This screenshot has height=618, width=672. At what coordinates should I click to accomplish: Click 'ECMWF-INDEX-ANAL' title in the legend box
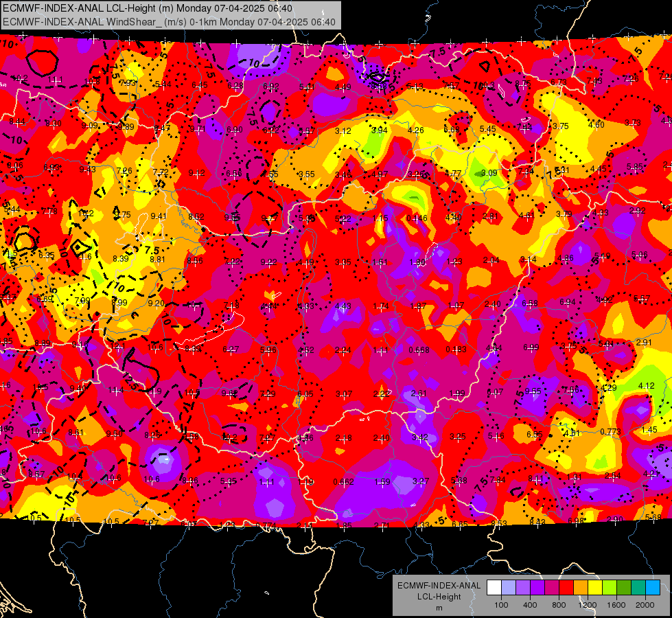pyautogui.click(x=439, y=586)
